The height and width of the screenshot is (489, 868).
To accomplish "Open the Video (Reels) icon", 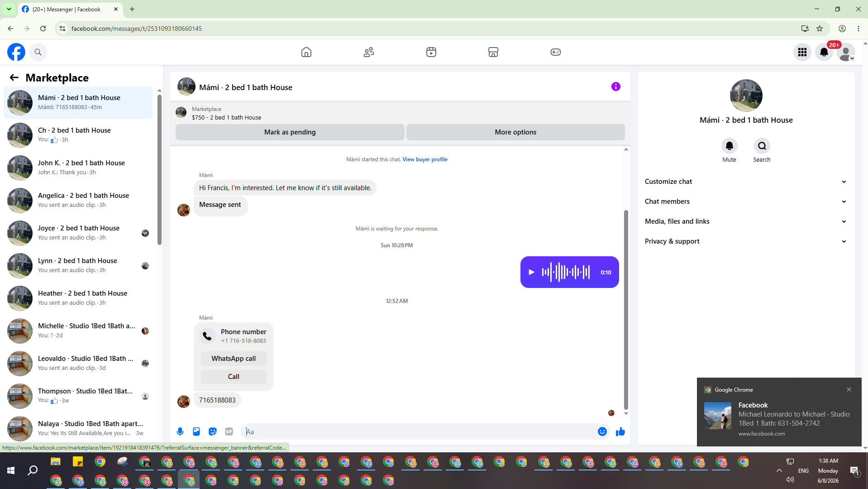I will tap(431, 52).
